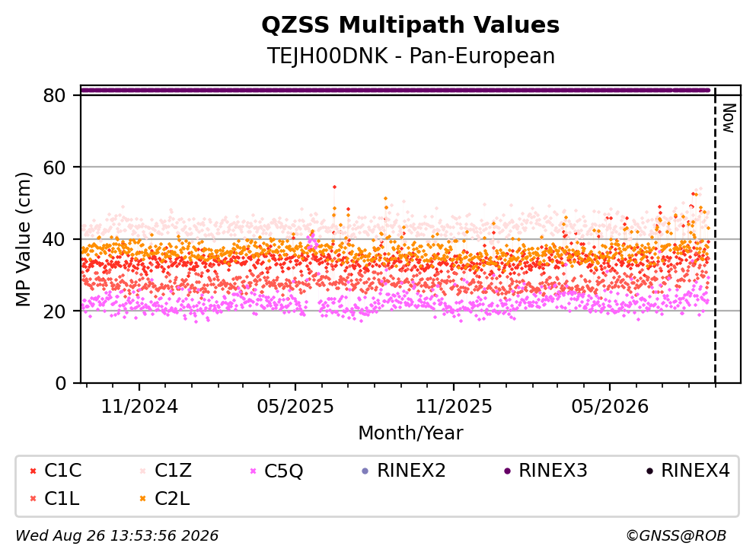Click the QZSS Multipath Values title
The width and height of the screenshot is (756, 559).
click(410, 24)
